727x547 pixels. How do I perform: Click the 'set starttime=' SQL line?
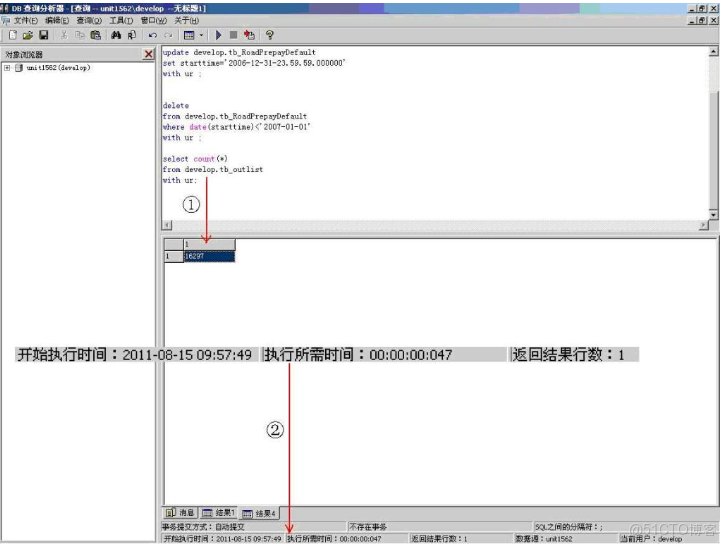254,63
